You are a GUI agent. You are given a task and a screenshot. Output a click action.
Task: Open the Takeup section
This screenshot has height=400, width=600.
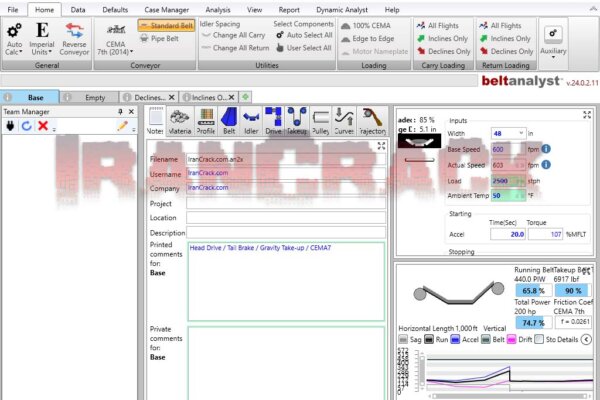(x=297, y=121)
